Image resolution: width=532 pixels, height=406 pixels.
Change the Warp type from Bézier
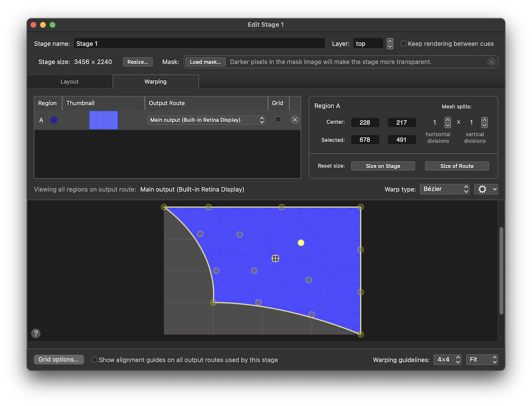[x=444, y=189]
